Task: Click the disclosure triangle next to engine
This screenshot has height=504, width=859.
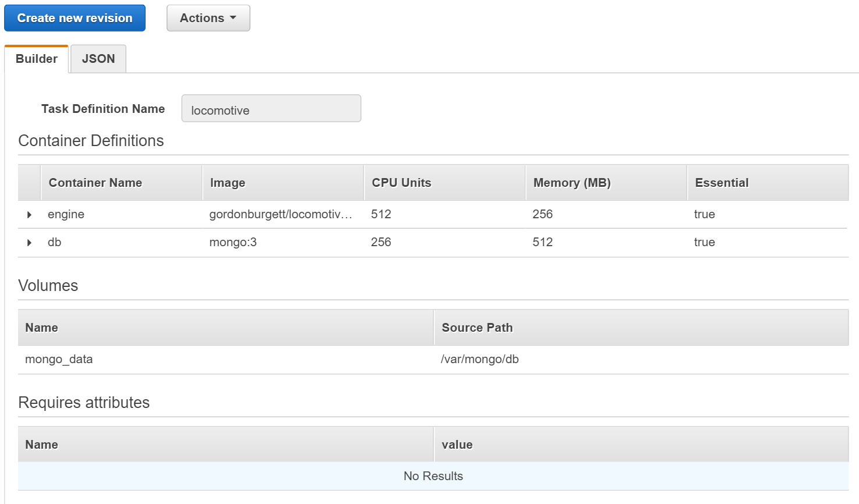Action: pos(29,214)
